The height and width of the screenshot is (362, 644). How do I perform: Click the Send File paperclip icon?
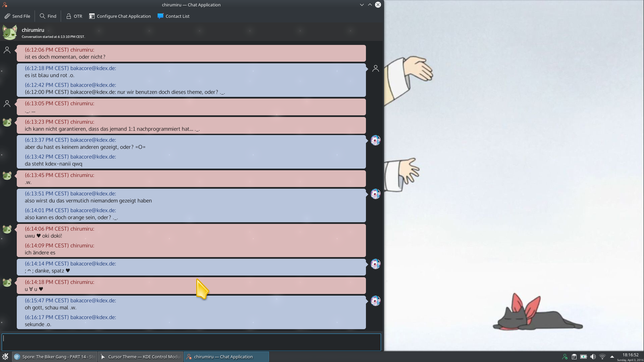(7, 16)
